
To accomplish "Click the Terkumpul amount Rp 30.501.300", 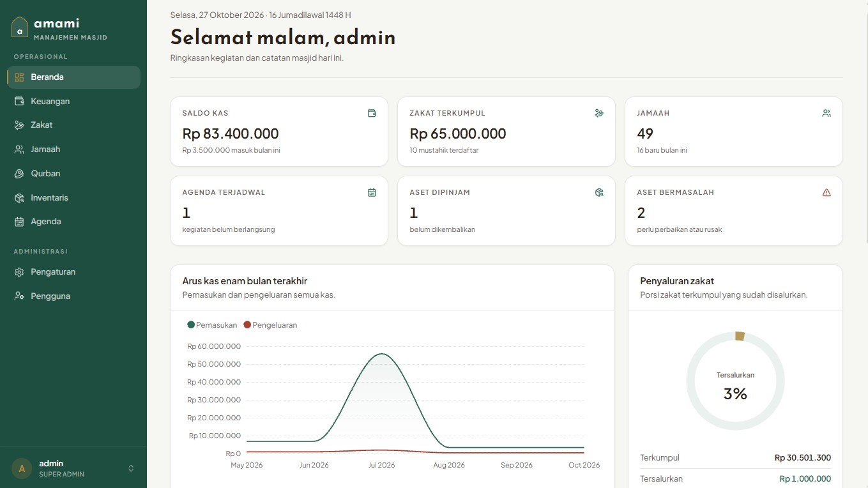I will (x=803, y=457).
